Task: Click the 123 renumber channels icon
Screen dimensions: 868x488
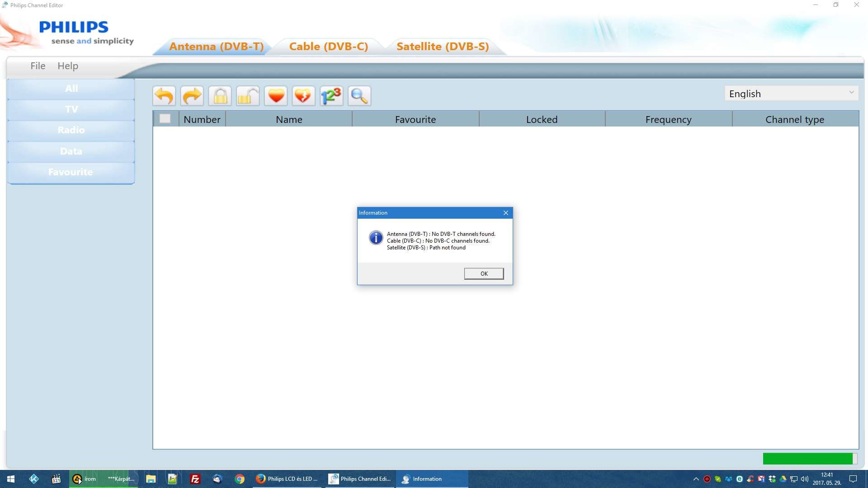Action: point(331,96)
